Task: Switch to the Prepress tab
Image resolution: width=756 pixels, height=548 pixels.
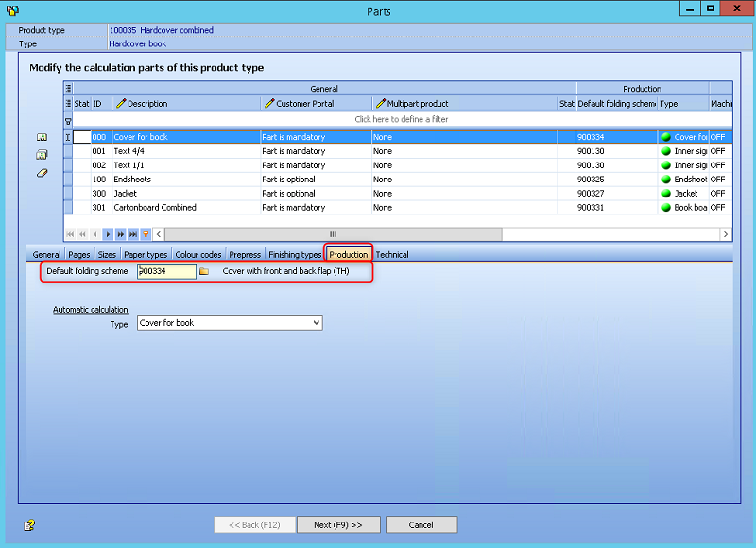Action: pyautogui.click(x=245, y=254)
